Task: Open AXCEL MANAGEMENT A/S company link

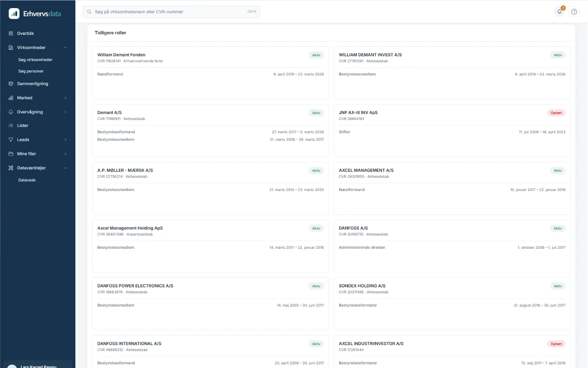Action: click(x=366, y=170)
